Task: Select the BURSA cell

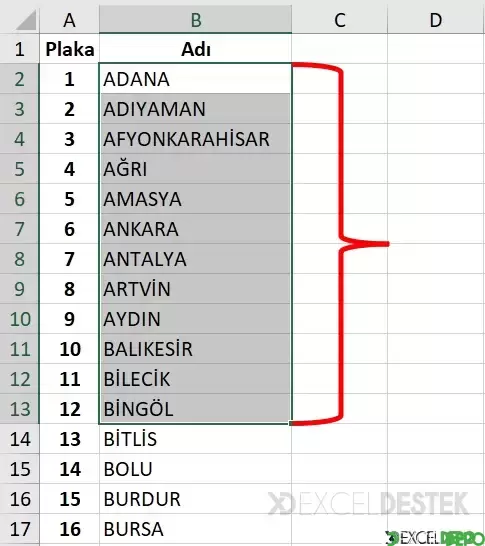Action: pyautogui.click(x=195, y=529)
